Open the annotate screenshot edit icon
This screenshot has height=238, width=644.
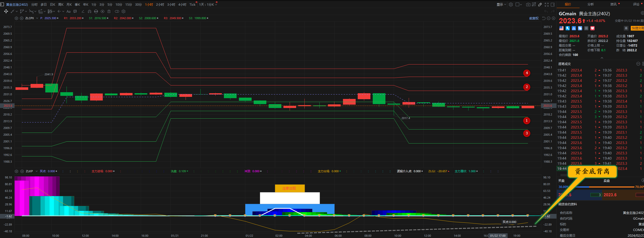point(534,4)
